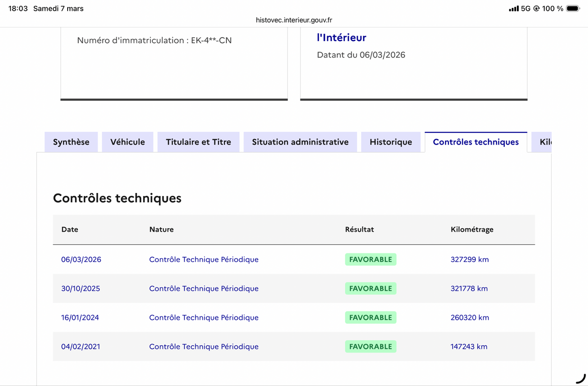Tap the curved corner handle icon
588x386 pixels.
pyautogui.click(x=580, y=378)
